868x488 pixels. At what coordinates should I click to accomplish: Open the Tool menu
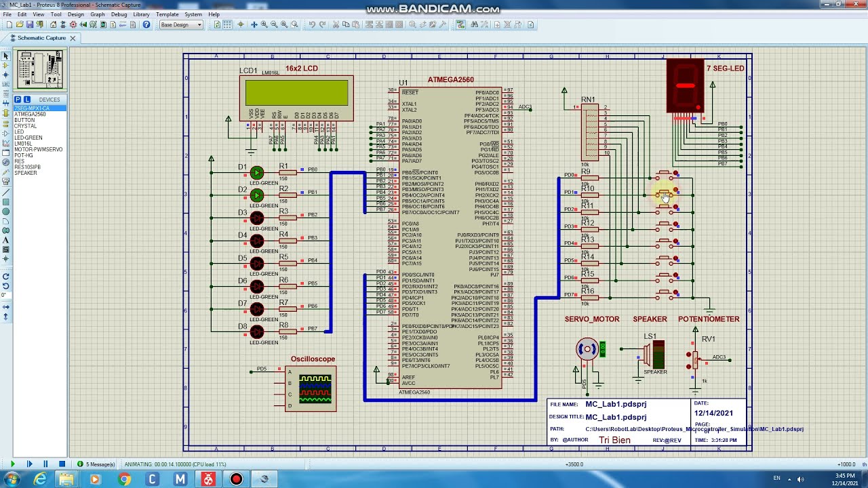tap(56, 14)
